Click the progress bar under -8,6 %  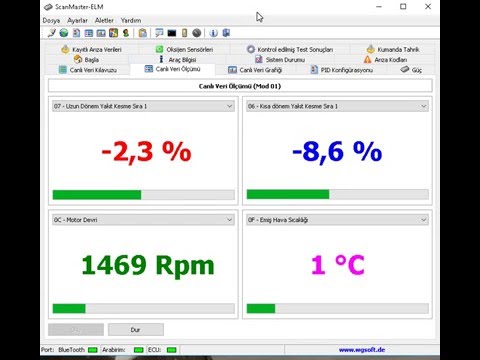[x=337, y=195]
